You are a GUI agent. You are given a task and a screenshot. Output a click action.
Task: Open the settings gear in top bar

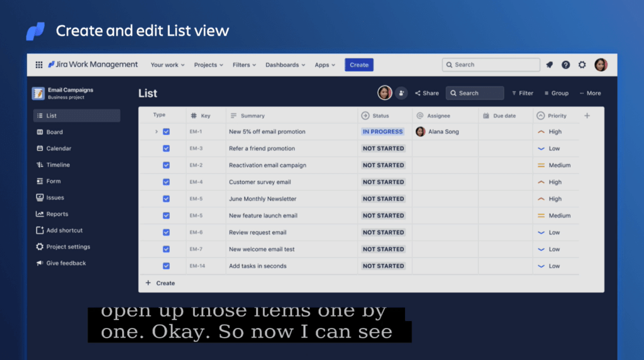[x=582, y=65]
